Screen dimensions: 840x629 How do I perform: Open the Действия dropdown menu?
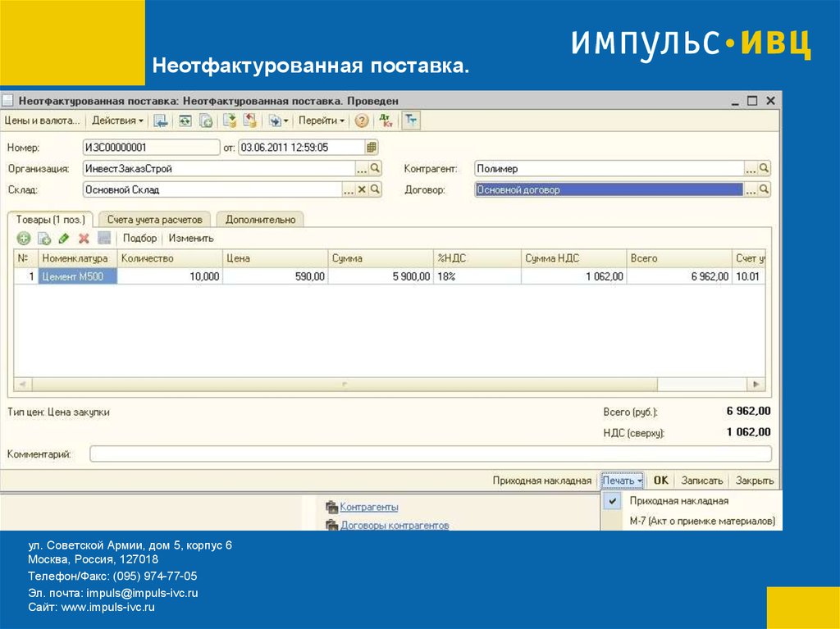[117, 121]
